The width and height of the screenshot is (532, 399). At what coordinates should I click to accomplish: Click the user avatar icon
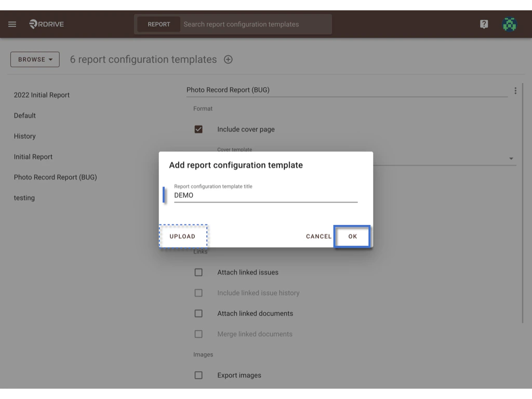pyautogui.click(x=510, y=23)
